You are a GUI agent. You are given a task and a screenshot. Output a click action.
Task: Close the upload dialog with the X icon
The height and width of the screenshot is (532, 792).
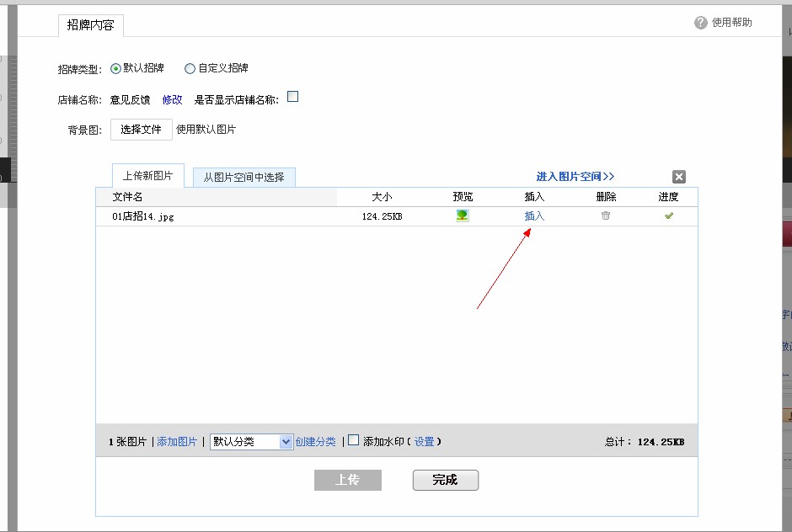679,177
